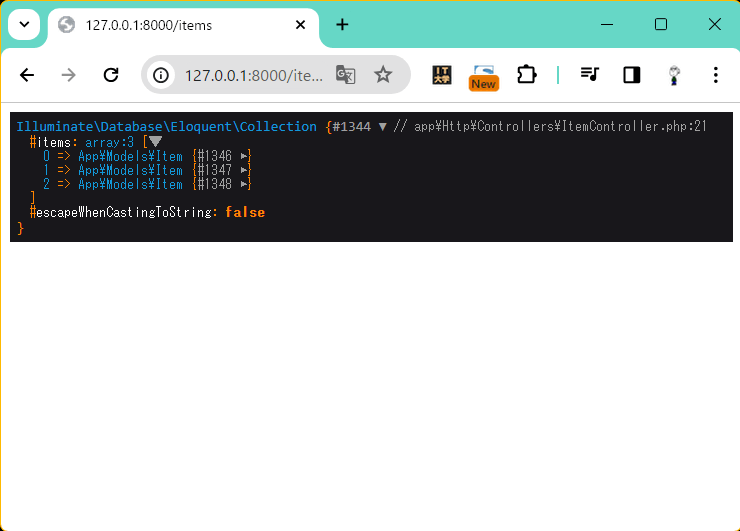The width and height of the screenshot is (740, 531).
Task: Close the 127.0.0.1:8000/items tab
Action: (300, 25)
